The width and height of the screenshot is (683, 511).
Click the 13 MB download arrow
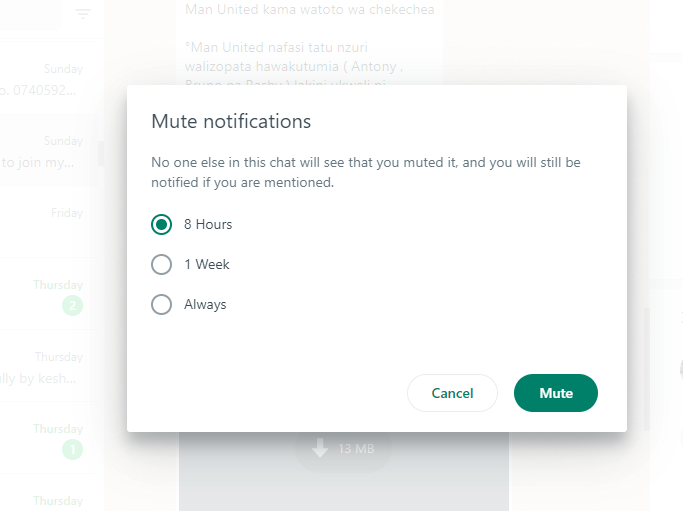(320, 449)
